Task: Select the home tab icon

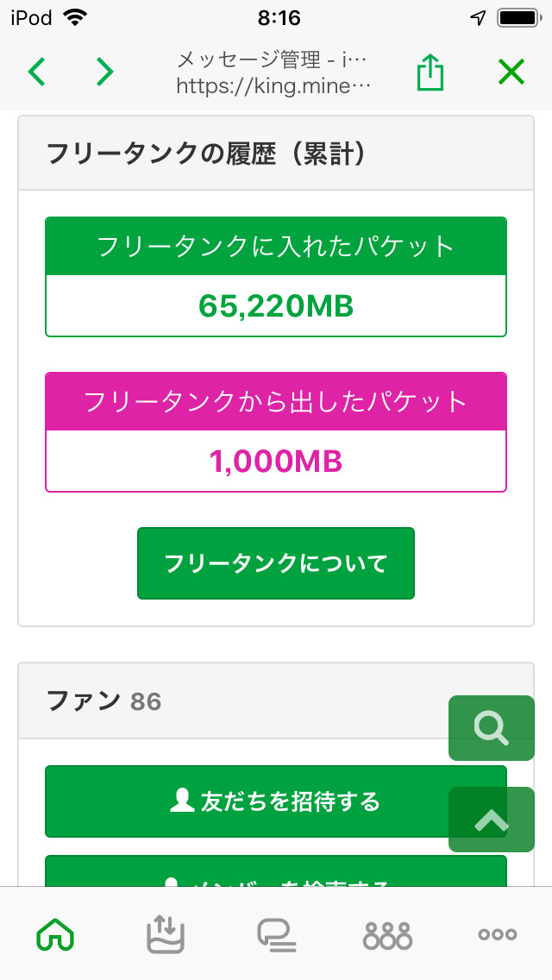Action: 55,934
